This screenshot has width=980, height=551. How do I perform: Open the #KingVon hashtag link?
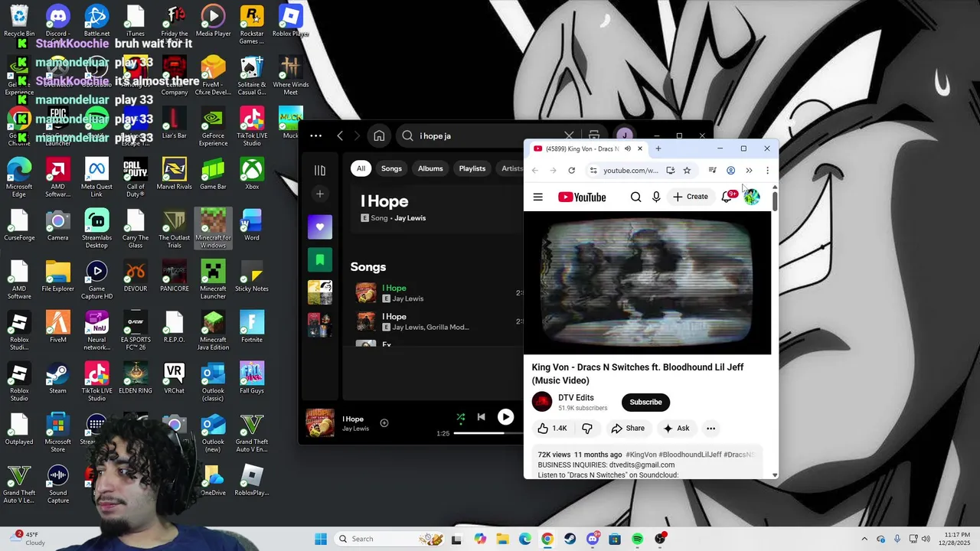coord(640,455)
